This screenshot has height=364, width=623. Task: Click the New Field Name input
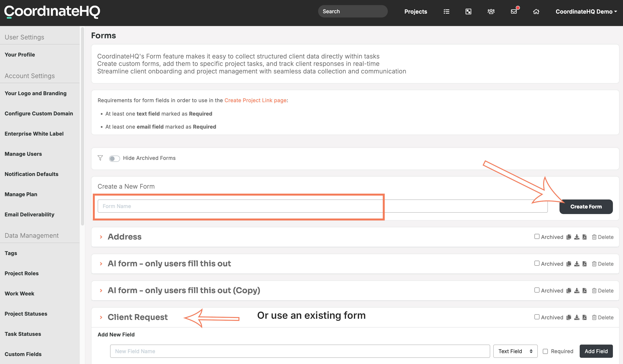(300, 351)
